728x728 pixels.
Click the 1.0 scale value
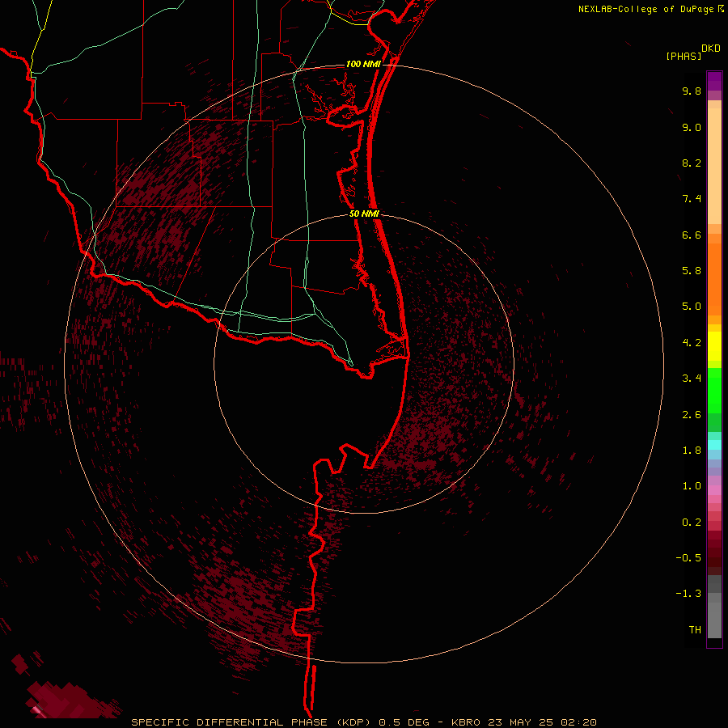tap(692, 486)
